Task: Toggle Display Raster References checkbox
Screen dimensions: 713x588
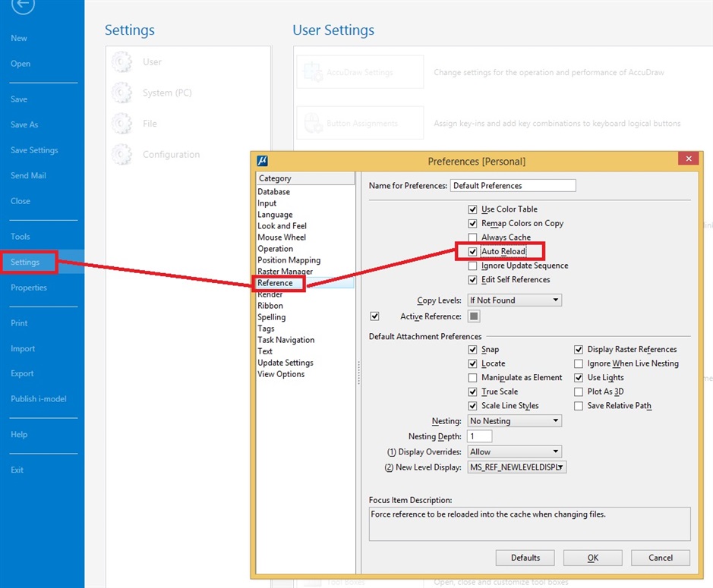Action: pos(579,350)
